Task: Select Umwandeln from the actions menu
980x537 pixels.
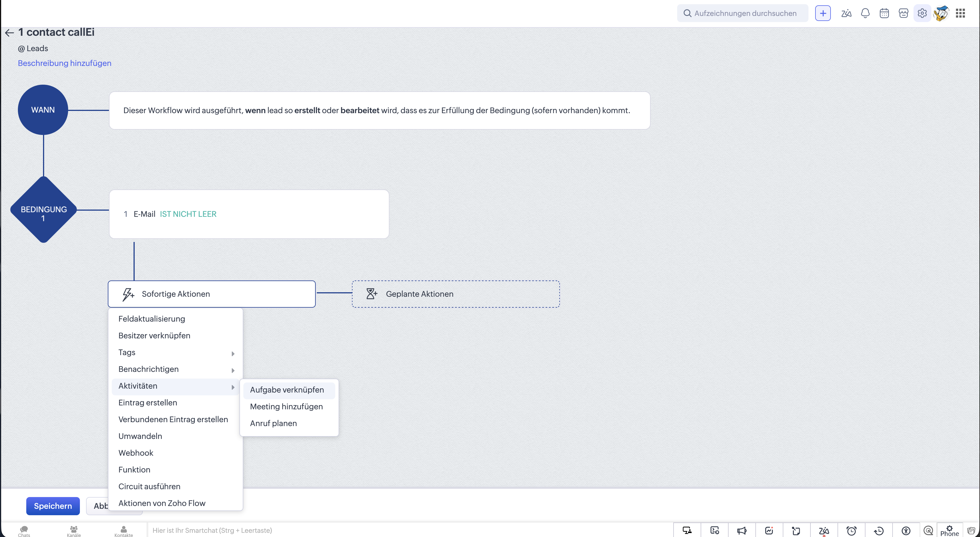Action: [176, 436]
